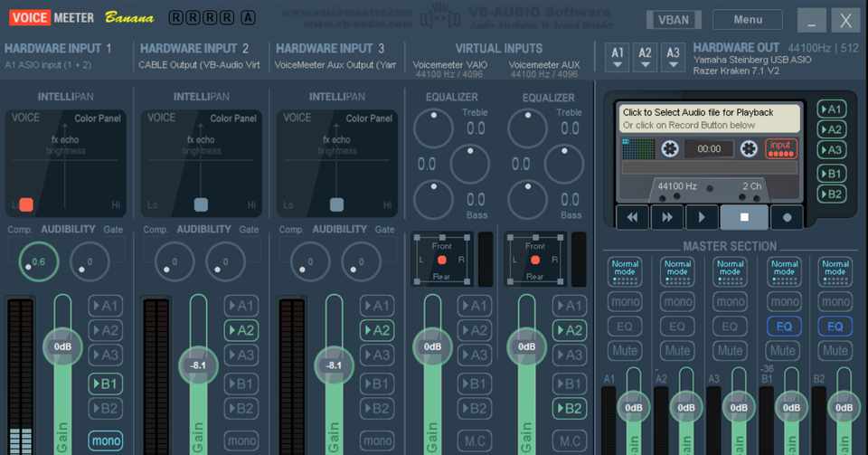
Task: Open the VBAN panel
Action: [674, 20]
